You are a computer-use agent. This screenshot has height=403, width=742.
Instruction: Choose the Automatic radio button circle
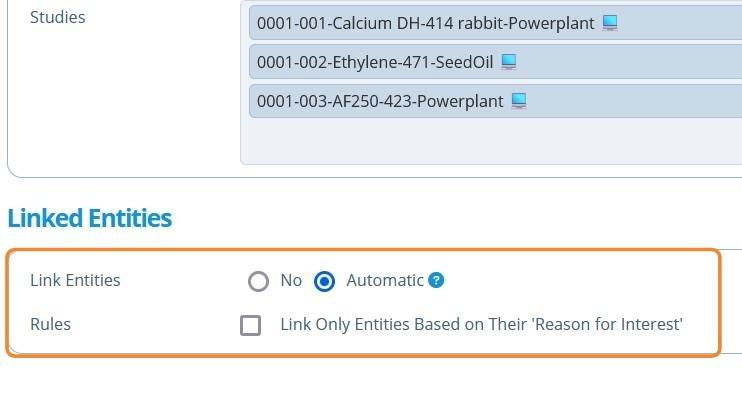tap(324, 281)
